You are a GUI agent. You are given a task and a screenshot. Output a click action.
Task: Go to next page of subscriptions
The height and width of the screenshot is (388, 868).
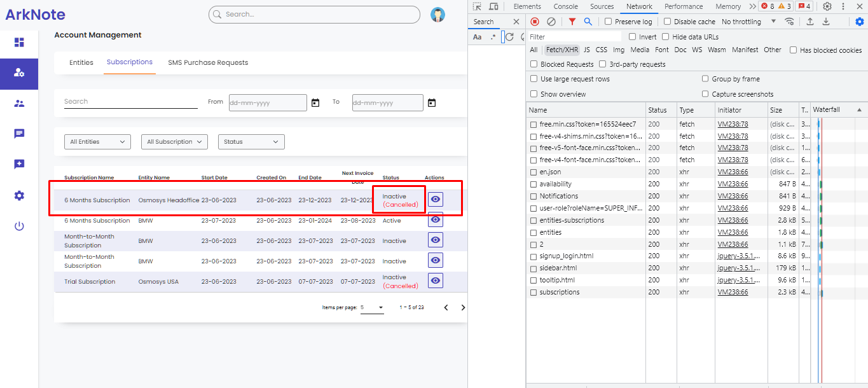pyautogui.click(x=463, y=308)
